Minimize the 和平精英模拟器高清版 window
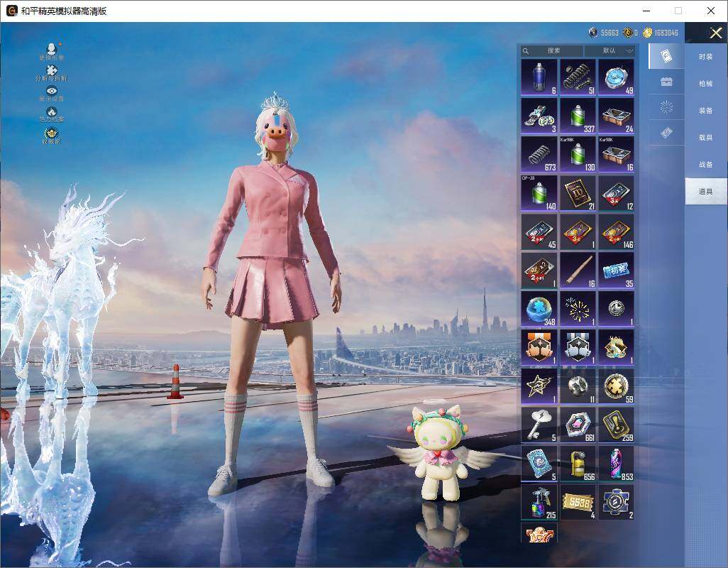728x568 pixels. 646,11
